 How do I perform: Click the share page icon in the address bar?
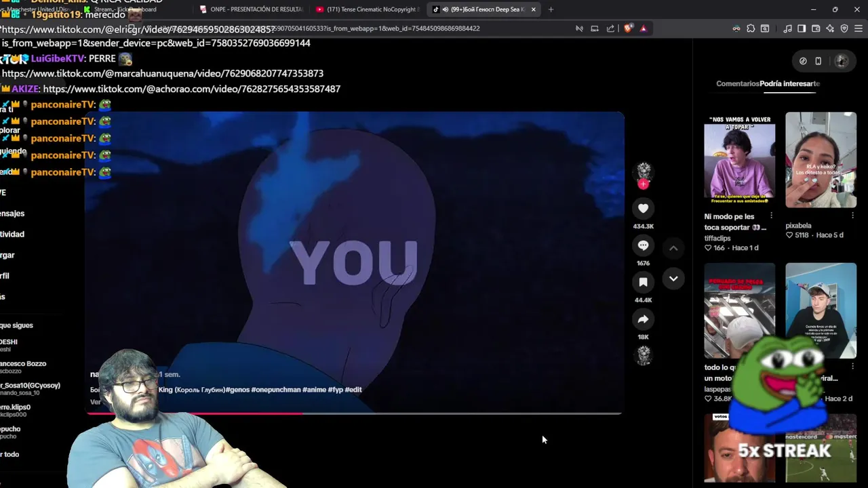610,28
